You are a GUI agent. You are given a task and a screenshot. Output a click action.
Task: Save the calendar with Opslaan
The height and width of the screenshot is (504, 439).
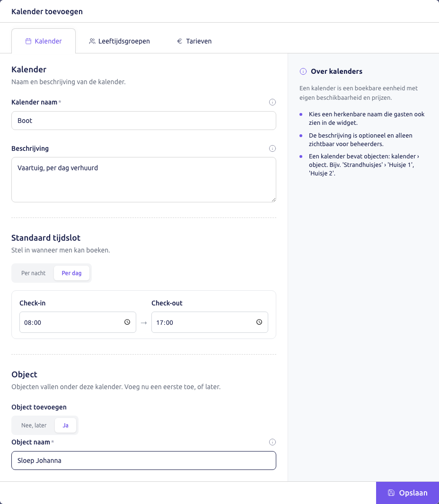click(407, 493)
